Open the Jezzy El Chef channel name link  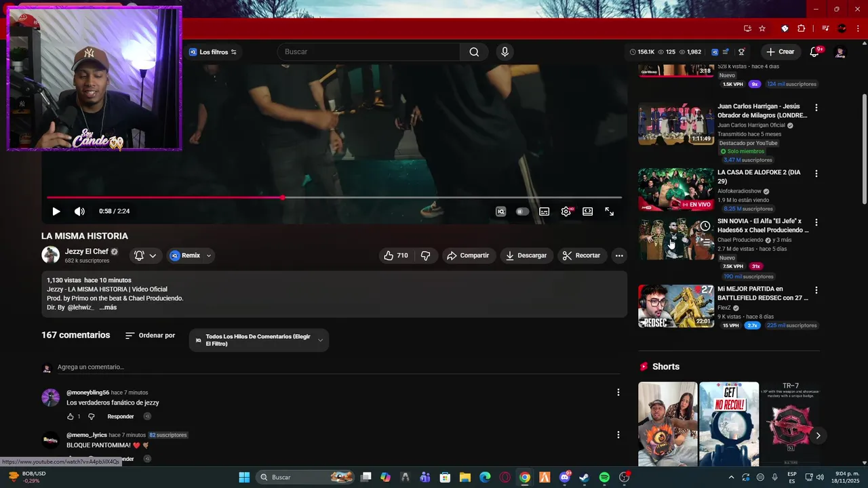86,251
